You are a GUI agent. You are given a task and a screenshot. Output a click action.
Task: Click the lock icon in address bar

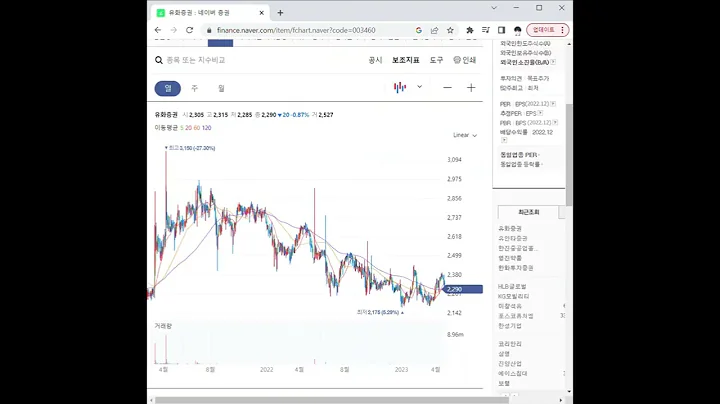tap(209, 30)
